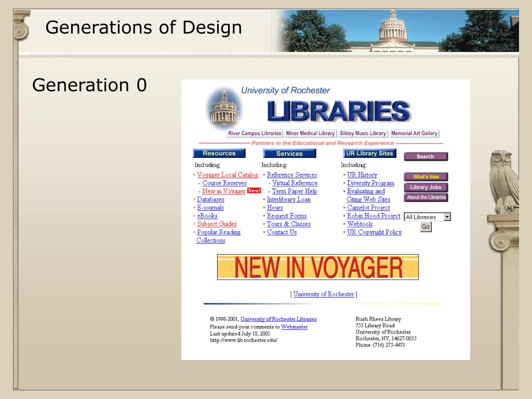Open the E-journals link
This screenshot has width=532, height=399.
[210, 208]
